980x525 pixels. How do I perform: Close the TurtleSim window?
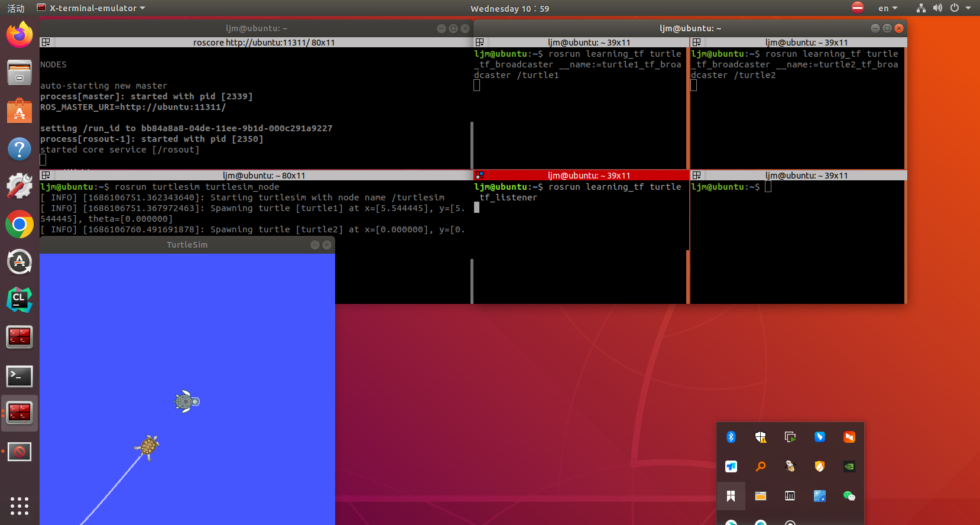(x=327, y=245)
